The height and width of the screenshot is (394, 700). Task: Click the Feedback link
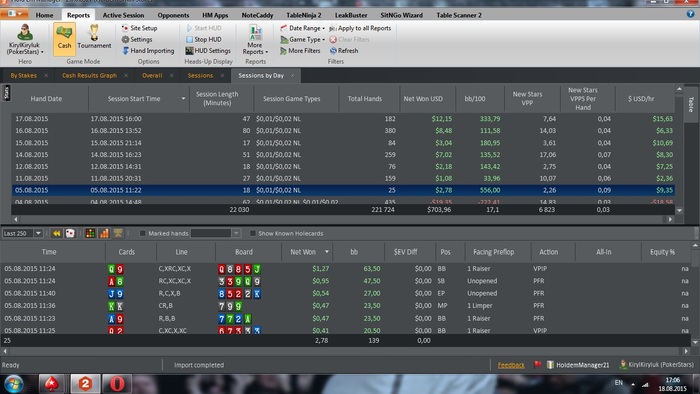[511, 365]
